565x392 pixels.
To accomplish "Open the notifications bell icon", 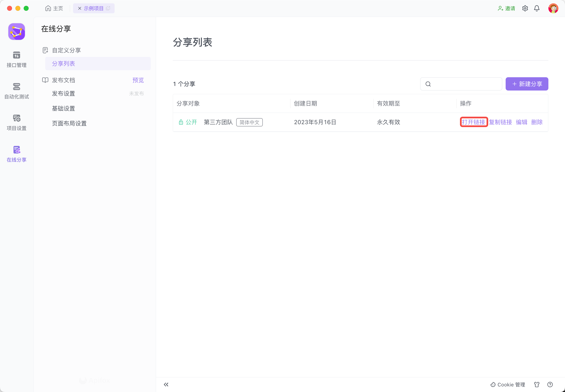I will tap(537, 8).
